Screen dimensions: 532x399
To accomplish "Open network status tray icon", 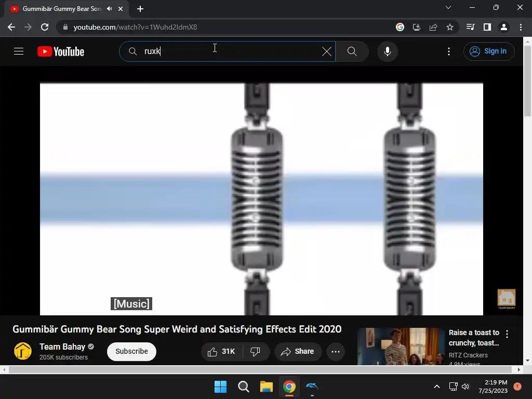I will (453, 387).
